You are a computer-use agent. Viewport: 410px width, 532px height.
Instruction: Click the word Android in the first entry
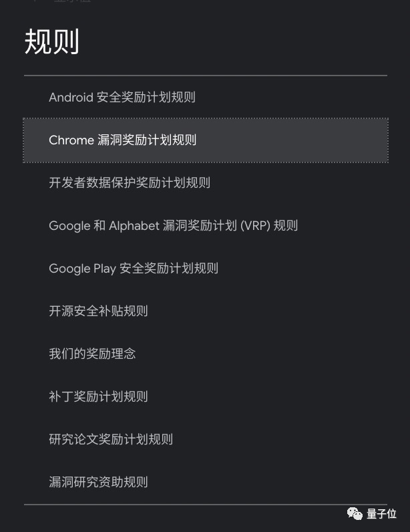[71, 98]
